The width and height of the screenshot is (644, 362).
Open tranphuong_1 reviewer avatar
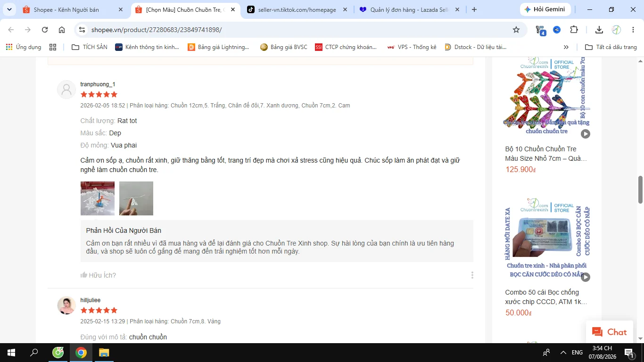[x=66, y=90]
